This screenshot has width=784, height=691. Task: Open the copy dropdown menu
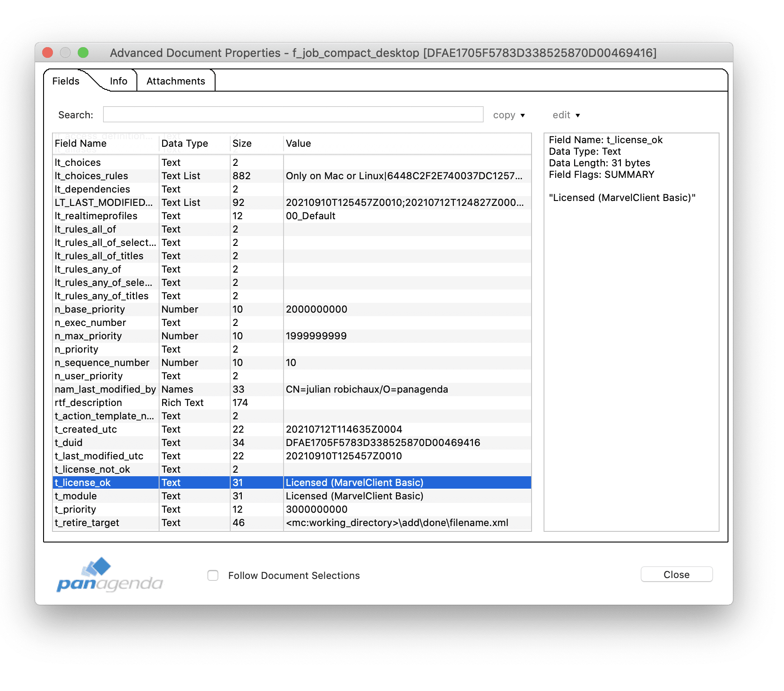click(509, 115)
